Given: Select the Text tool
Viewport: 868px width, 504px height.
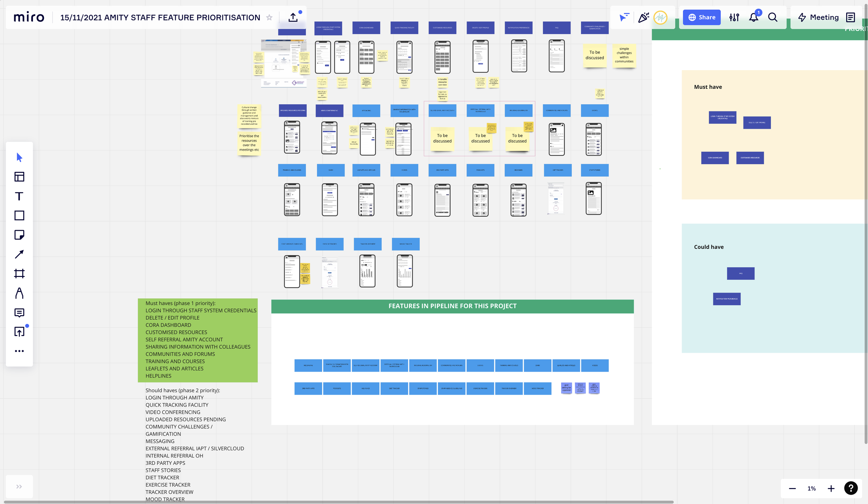Looking at the screenshot, I should click(19, 196).
